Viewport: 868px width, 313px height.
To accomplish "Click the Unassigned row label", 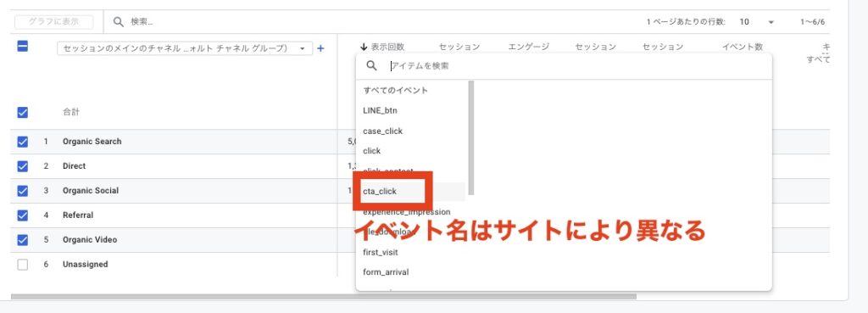I will click(86, 265).
